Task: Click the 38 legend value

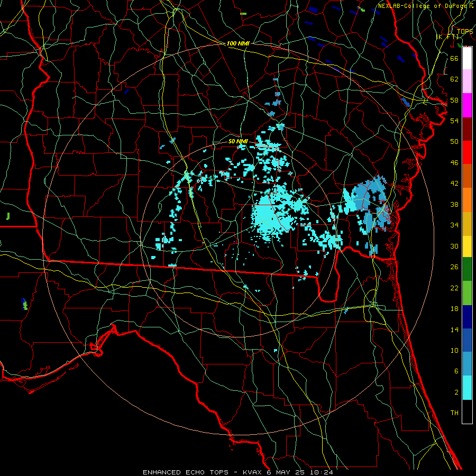Action: (x=454, y=205)
